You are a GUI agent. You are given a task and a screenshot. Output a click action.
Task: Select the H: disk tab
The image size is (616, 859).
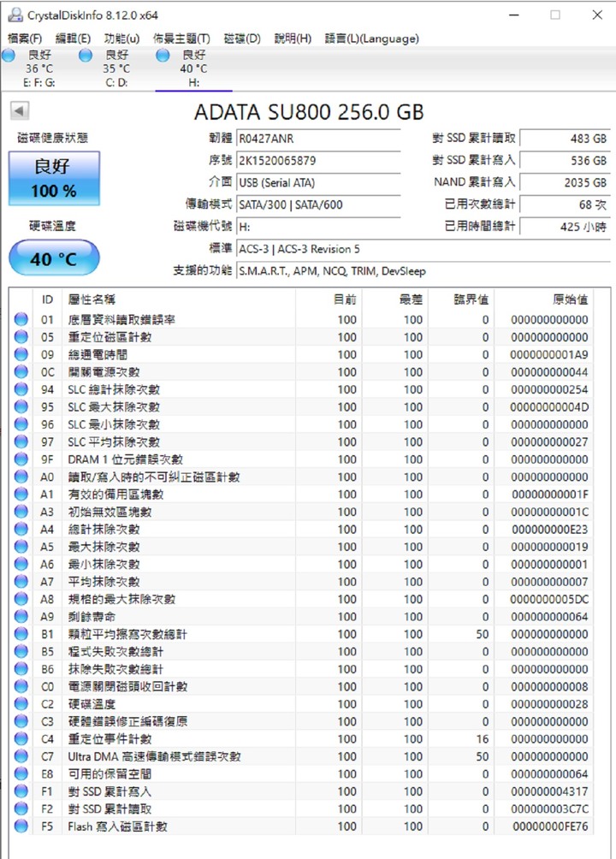193,68
